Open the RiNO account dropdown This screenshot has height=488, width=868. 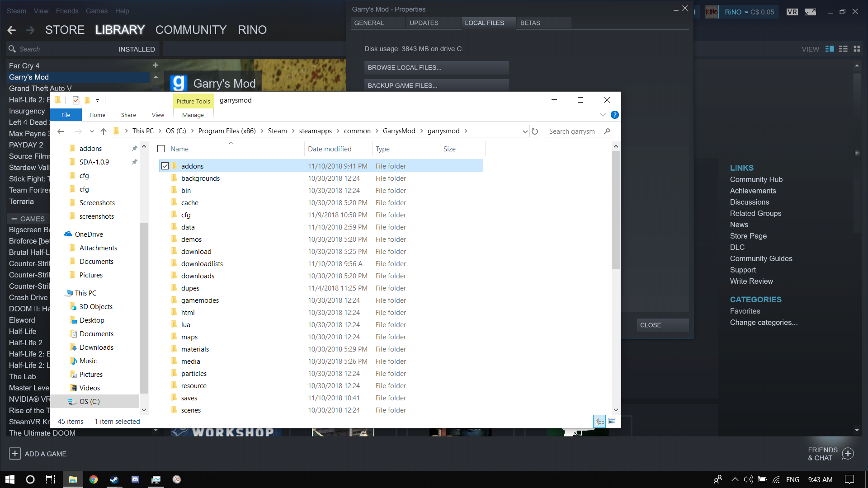[x=736, y=12]
